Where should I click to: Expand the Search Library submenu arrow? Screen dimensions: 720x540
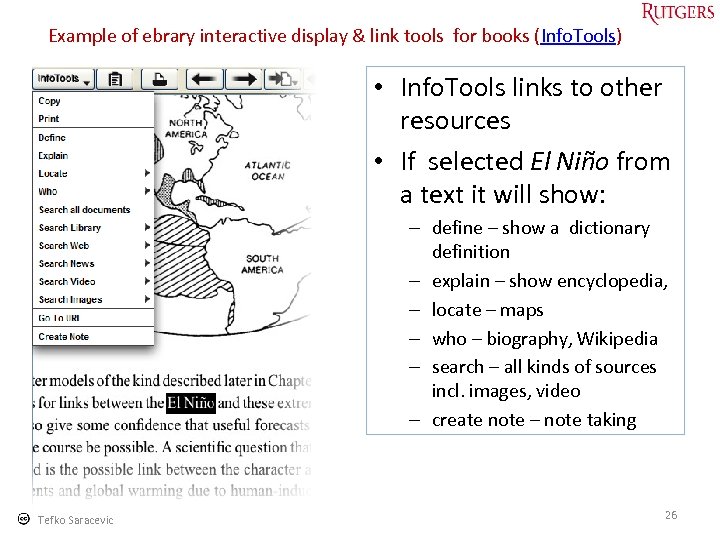pos(147,227)
